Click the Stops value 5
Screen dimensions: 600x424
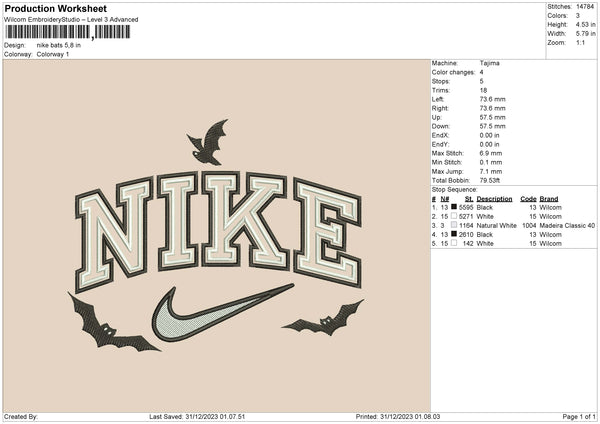(481, 81)
